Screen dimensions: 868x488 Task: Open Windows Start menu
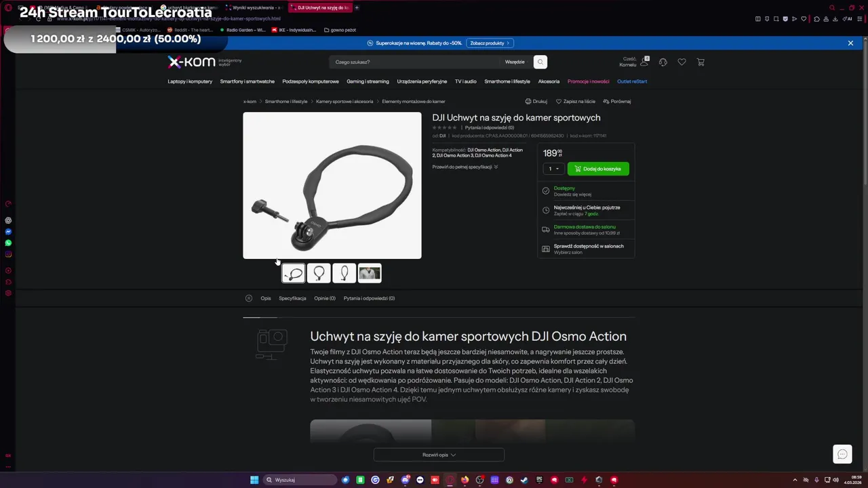pos(254,480)
